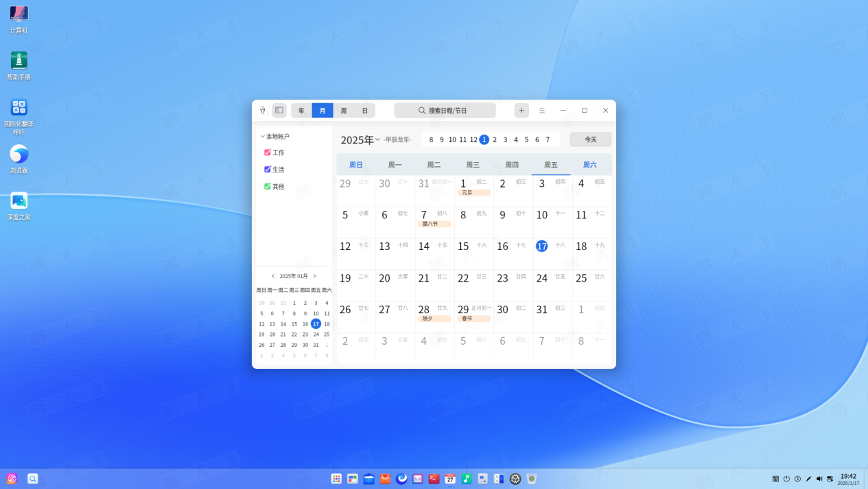The height and width of the screenshot is (489, 868).
Task: Select January 20 大寒 in the month grid
Action: click(395, 286)
